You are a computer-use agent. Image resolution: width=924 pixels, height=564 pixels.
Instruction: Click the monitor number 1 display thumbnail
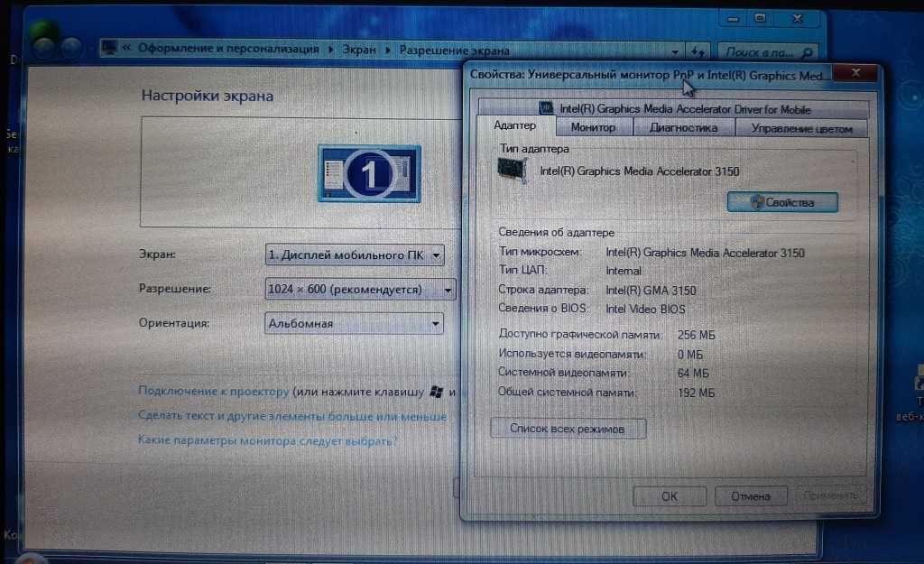click(369, 173)
